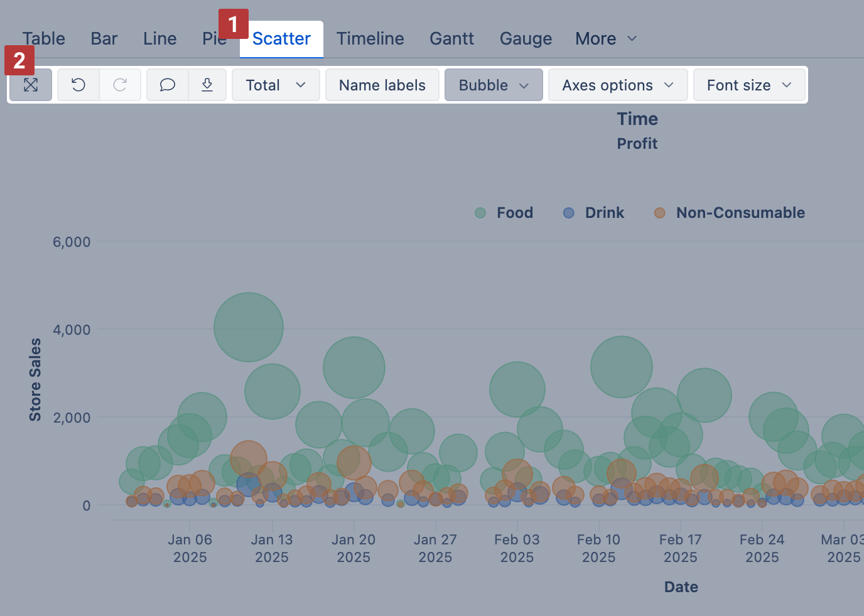Click the export download icon

[207, 85]
